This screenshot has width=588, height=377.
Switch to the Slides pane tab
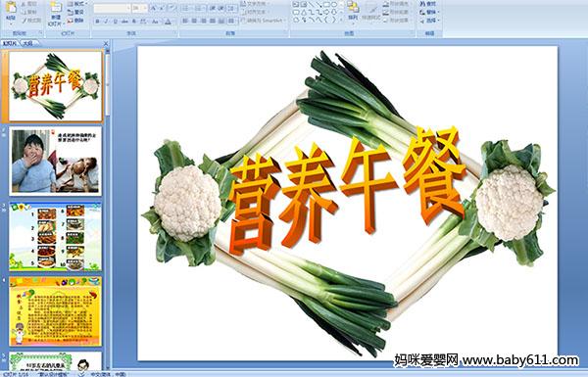pyautogui.click(x=10, y=43)
